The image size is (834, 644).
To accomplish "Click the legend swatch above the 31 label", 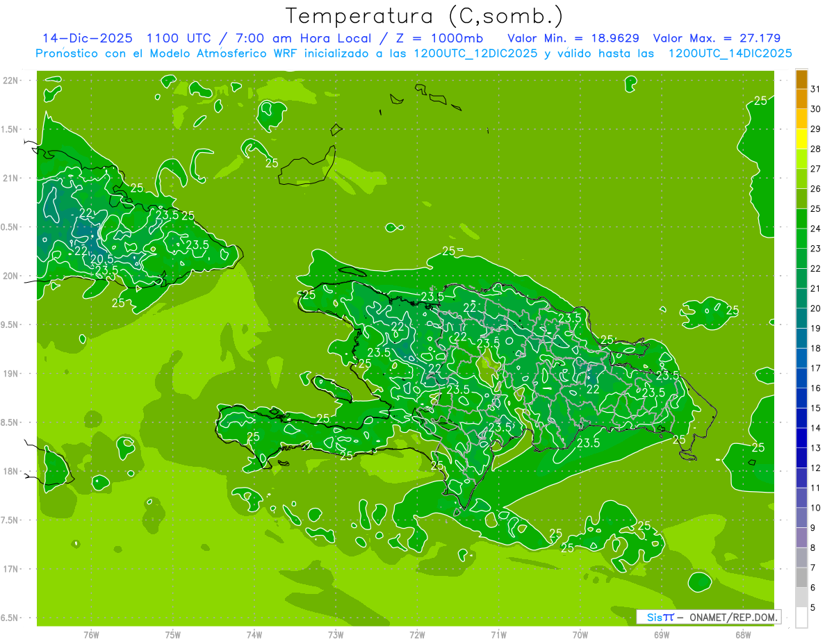I will tap(801, 79).
